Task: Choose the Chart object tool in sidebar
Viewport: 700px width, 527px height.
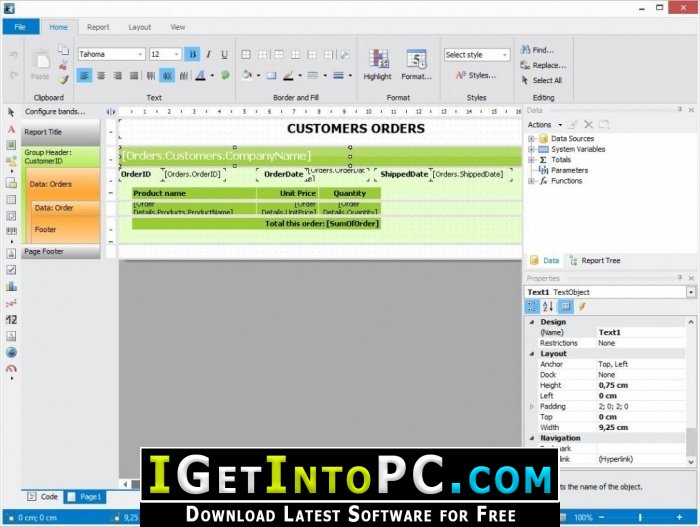Action: (11, 287)
